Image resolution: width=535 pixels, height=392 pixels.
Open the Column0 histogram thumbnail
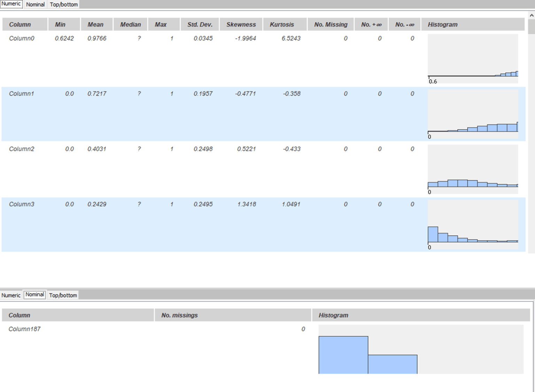click(x=473, y=59)
